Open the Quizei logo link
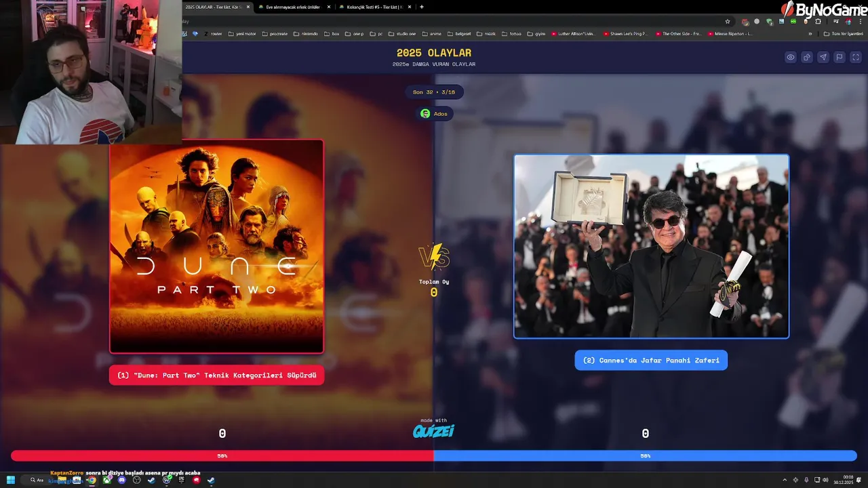Viewport: 868px width, 488px height. pos(434,430)
